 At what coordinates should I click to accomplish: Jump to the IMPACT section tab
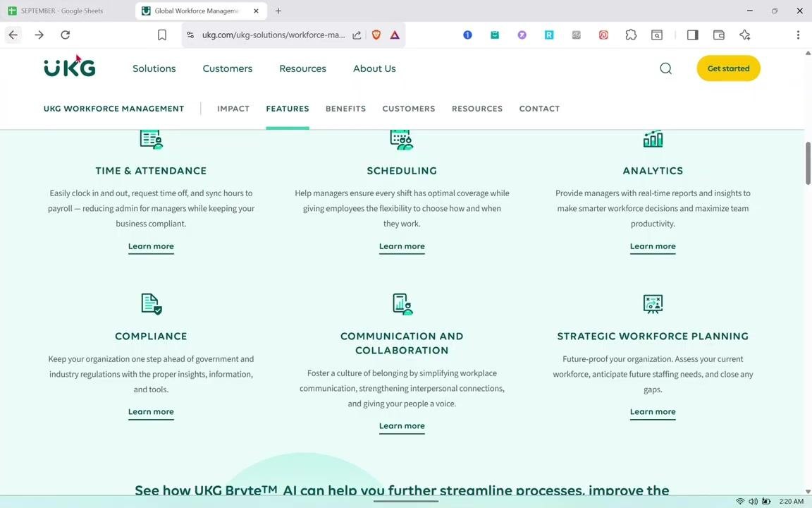point(233,109)
